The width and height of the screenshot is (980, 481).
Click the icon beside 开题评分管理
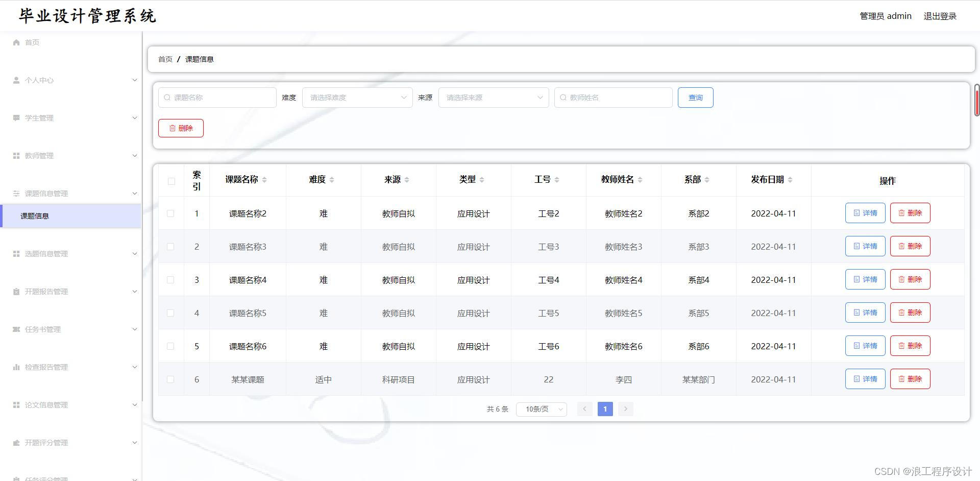[x=16, y=443]
